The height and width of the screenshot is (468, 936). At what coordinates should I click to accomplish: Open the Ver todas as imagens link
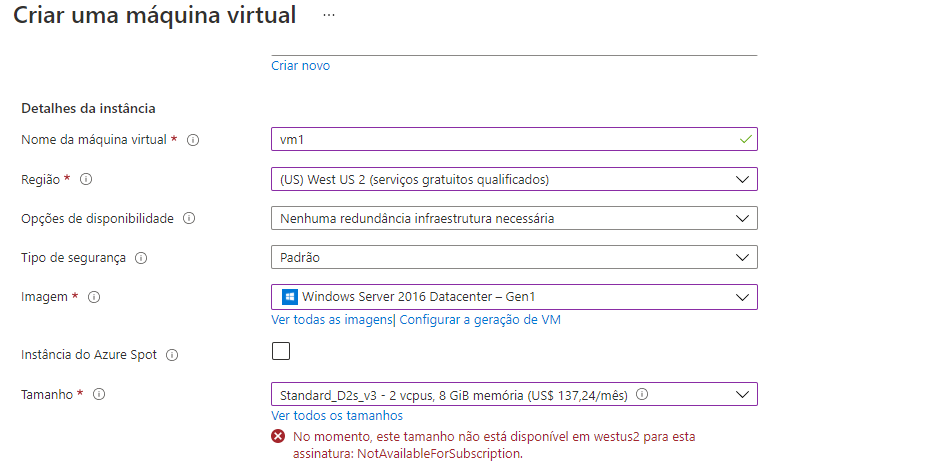tap(331, 320)
